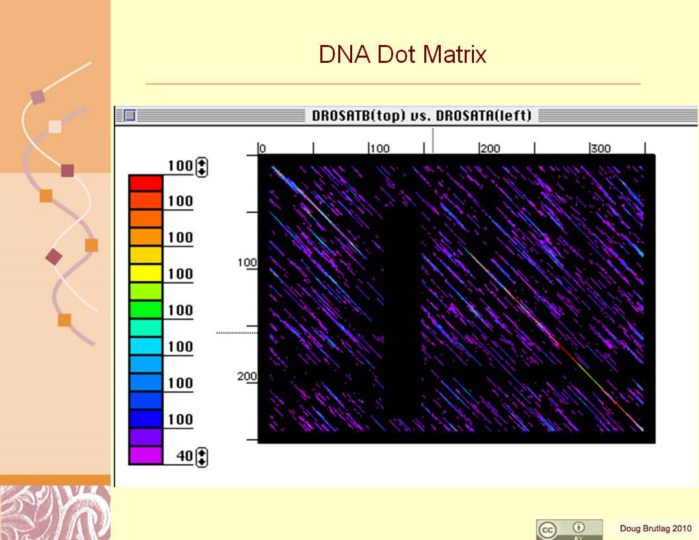The height and width of the screenshot is (540, 699).
Task: Click the attribution (BY) person icon
Action: (579, 525)
